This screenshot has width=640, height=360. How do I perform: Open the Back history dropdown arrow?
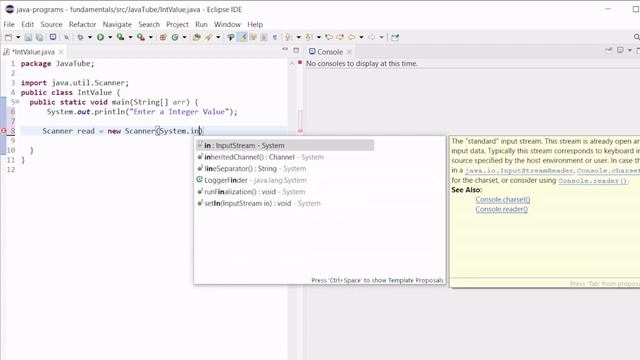click(x=361, y=37)
